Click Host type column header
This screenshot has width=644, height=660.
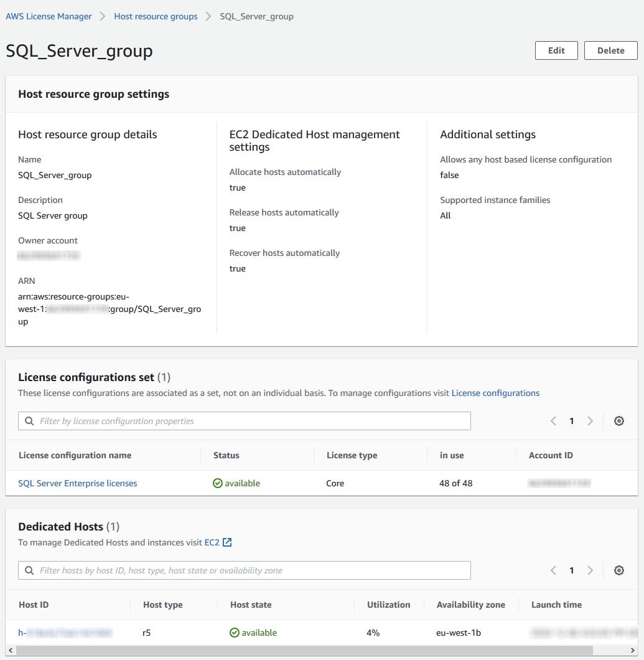[x=163, y=605]
